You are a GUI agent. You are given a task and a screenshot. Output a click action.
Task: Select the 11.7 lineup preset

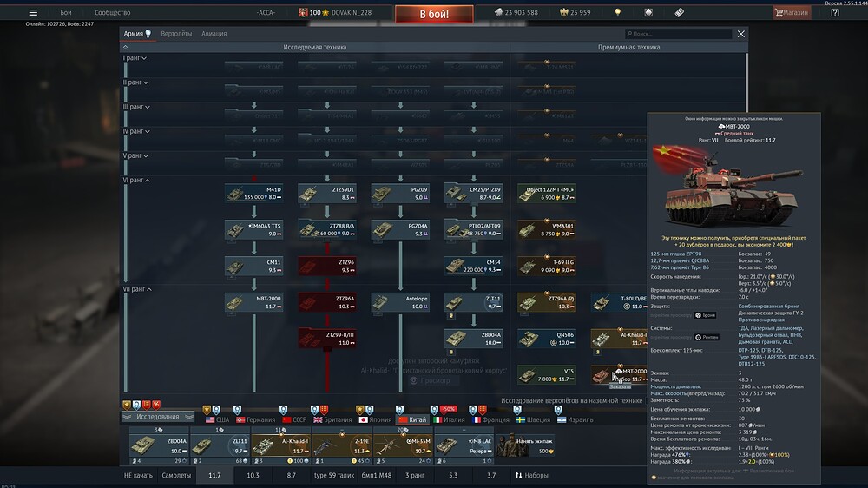point(214,475)
